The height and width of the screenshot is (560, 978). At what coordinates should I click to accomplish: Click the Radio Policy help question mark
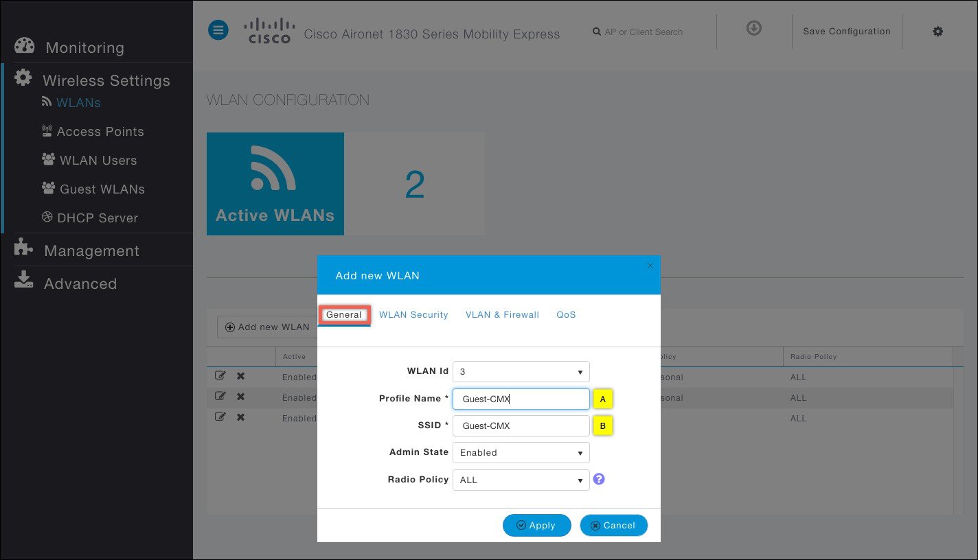(598, 478)
